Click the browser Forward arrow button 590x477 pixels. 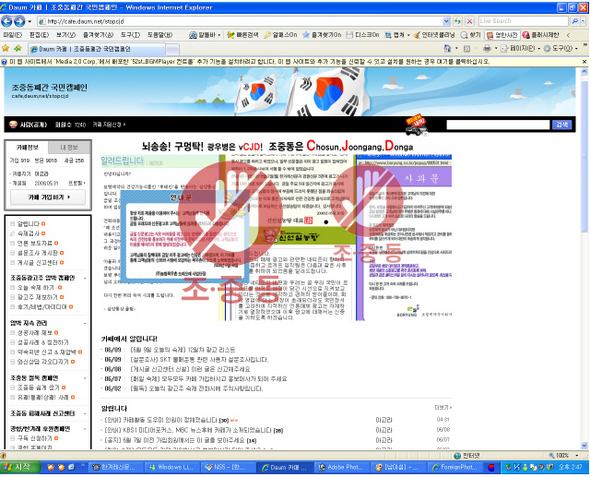click(x=19, y=21)
